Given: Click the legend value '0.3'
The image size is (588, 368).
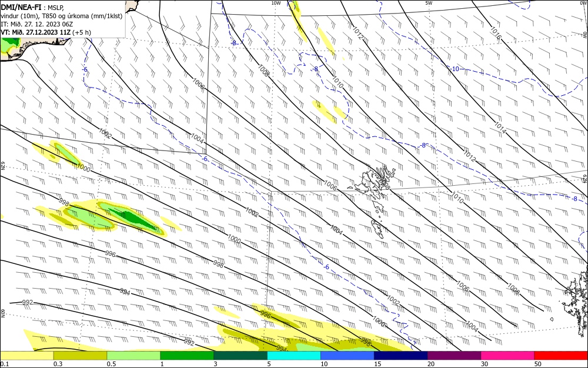Looking at the screenshot, I should 58,364.
